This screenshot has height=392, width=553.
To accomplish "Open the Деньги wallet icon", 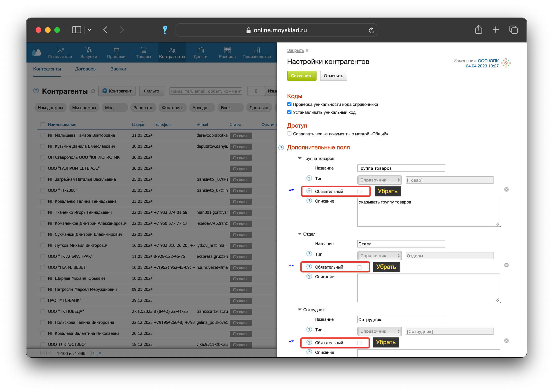I will (x=200, y=50).
